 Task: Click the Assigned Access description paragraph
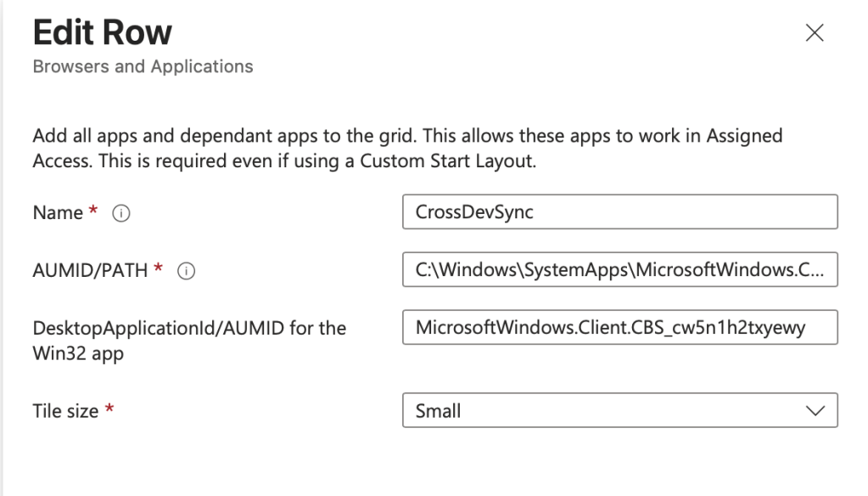pos(407,149)
